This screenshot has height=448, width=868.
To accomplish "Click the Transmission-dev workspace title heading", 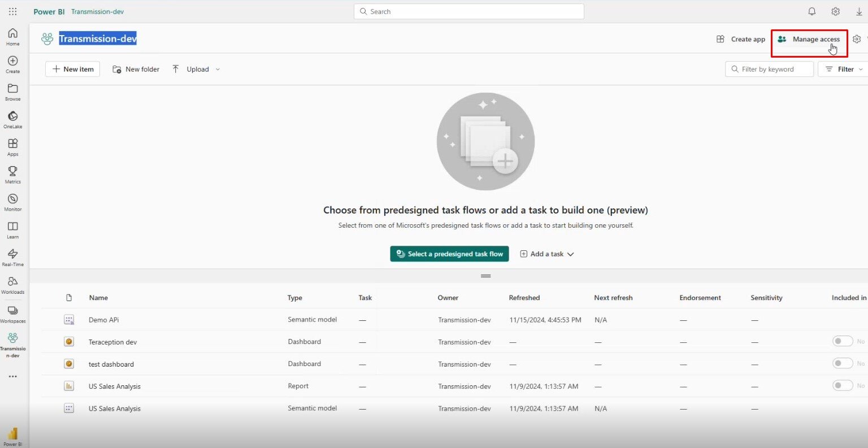I will click(x=98, y=39).
